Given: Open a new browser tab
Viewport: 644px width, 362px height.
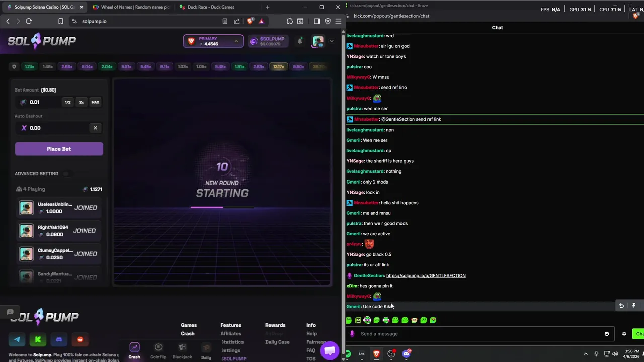Looking at the screenshot, I should click(x=267, y=7).
